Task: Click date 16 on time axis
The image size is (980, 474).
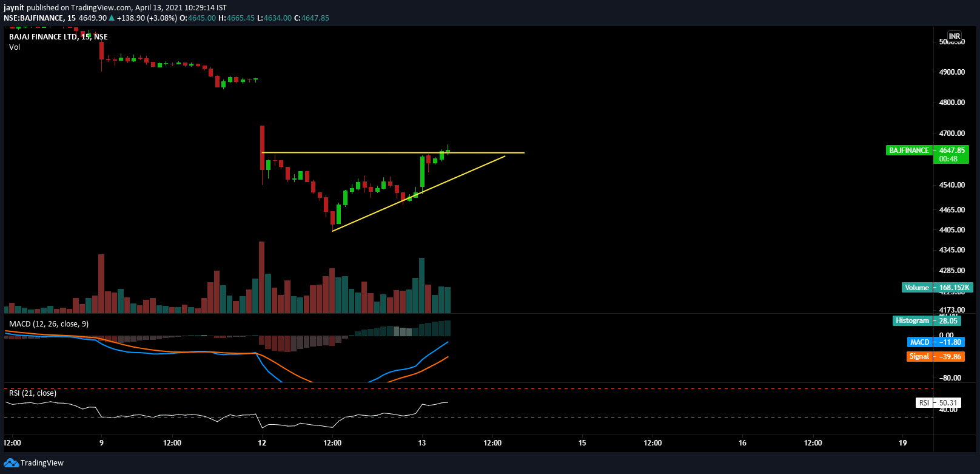Action: (x=742, y=443)
